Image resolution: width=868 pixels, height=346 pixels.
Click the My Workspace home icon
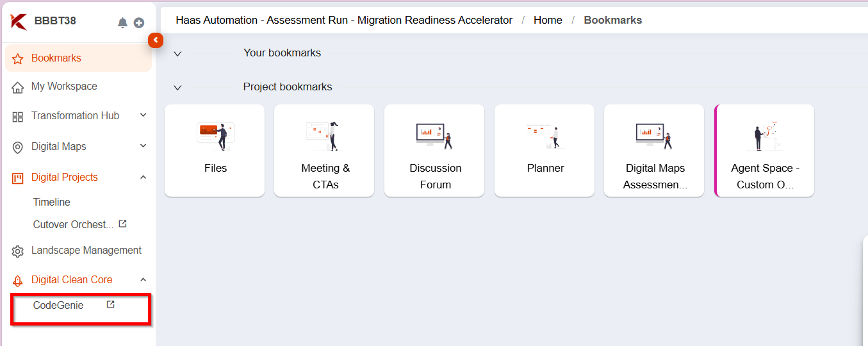18,87
